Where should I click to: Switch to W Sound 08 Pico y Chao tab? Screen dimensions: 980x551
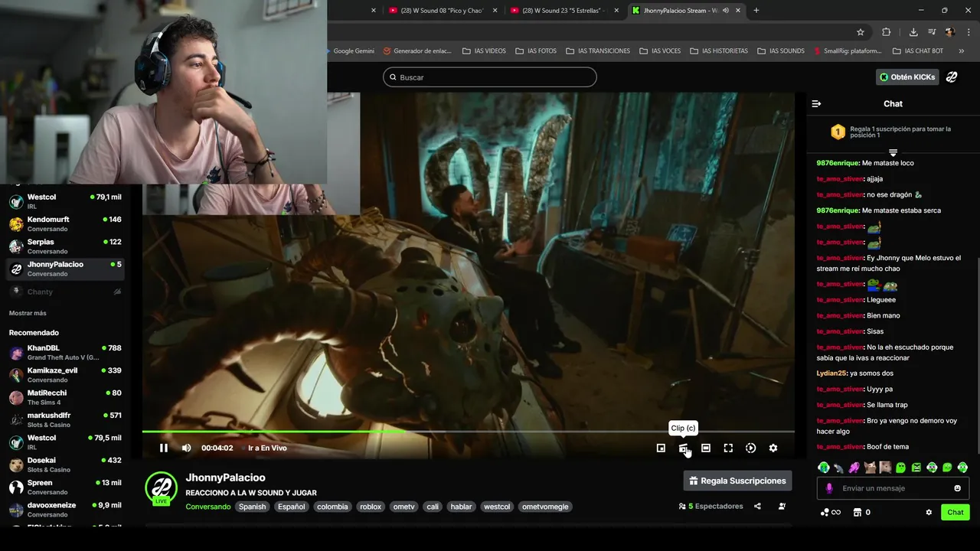tap(442, 11)
